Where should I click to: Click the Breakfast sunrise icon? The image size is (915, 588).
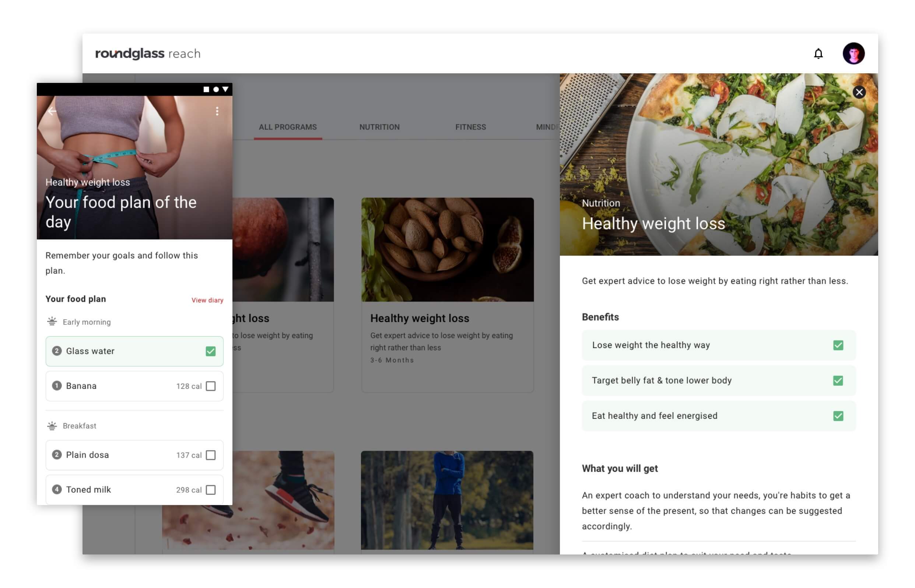click(x=52, y=426)
